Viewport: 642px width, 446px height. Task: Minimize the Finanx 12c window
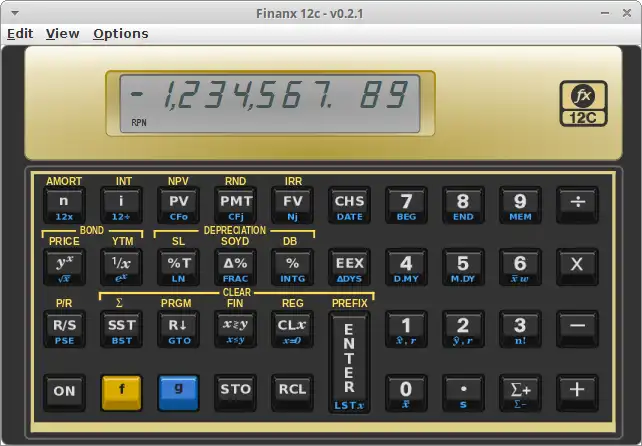point(605,13)
